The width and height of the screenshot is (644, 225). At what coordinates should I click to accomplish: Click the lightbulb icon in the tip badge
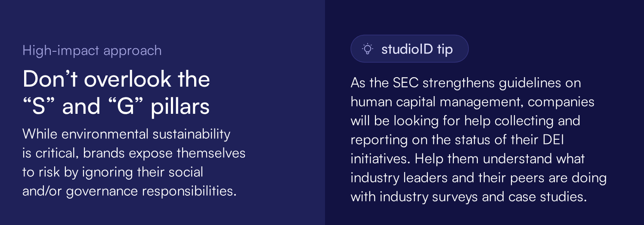point(367,49)
